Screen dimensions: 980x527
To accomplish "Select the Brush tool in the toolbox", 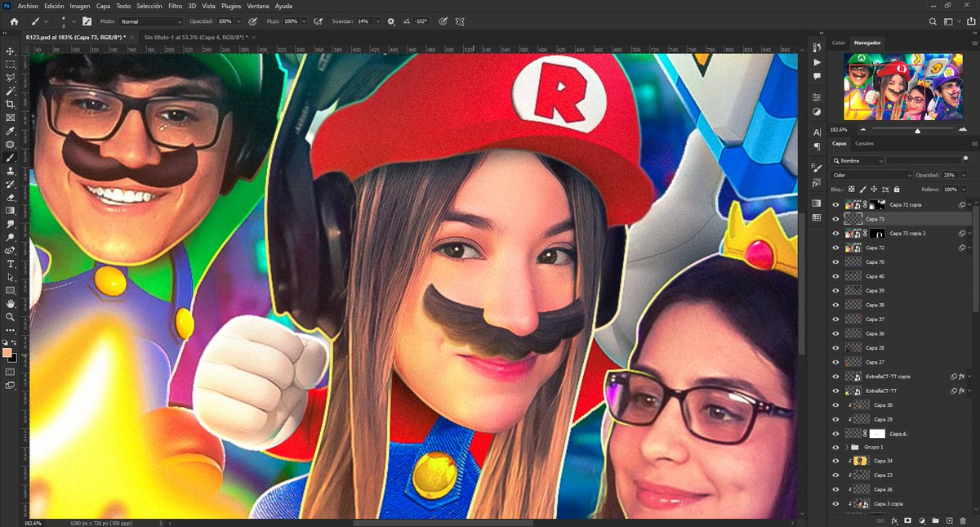I will (11, 157).
